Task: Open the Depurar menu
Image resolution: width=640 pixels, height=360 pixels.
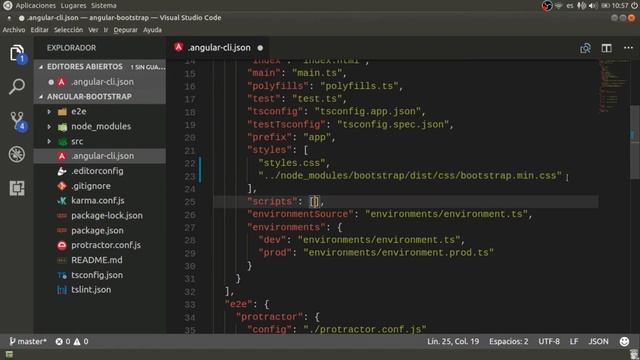Action: click(125, 30)
